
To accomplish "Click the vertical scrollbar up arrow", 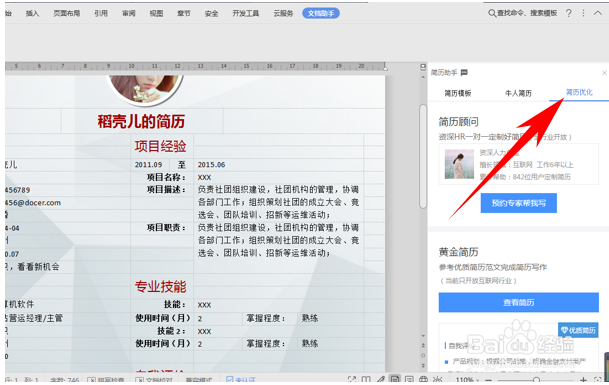I will 423,77.
